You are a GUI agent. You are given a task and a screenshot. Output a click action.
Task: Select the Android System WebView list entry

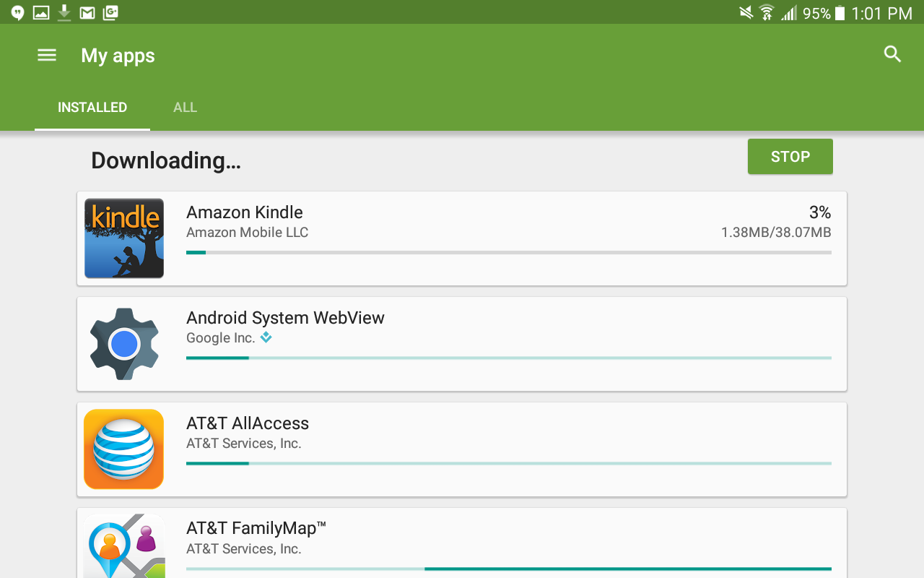coord(462,344)
